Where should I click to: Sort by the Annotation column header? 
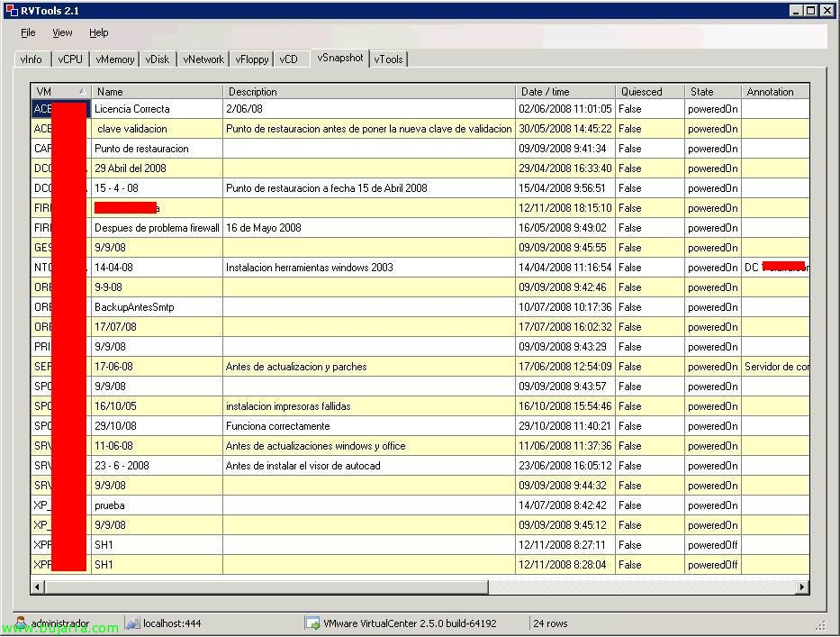(x=775, y=92)
